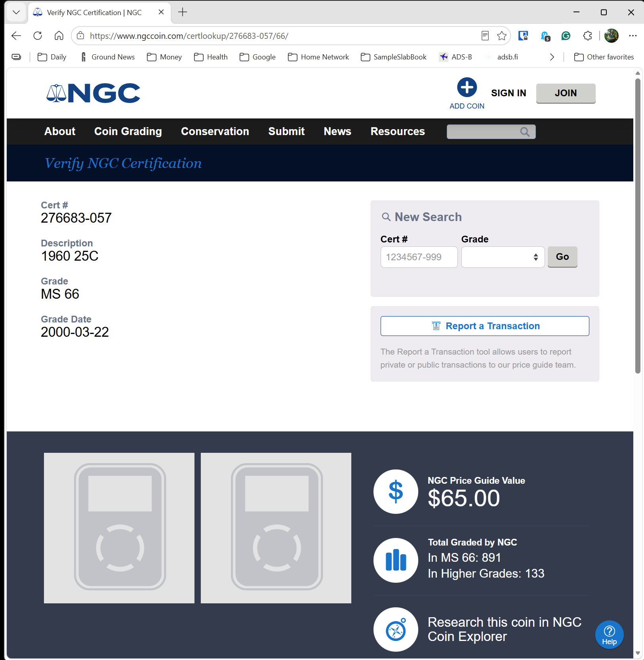Open the immersive reader icon in address bar
644x660 pixels.
[x=485, y=36]
